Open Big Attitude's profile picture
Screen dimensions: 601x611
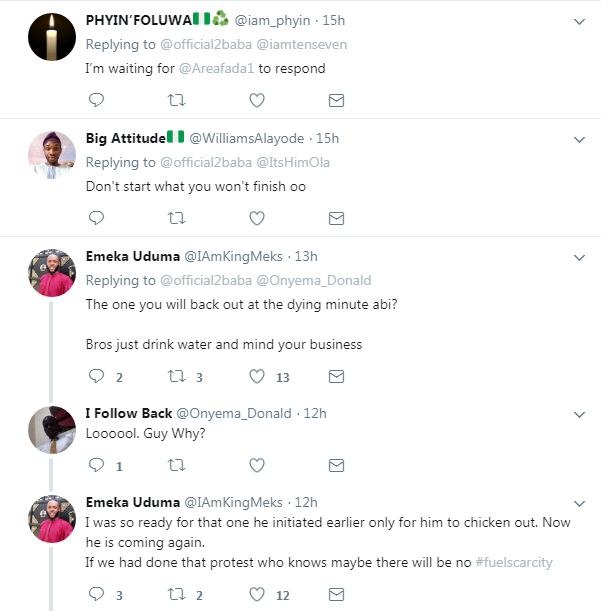[52, 155]
